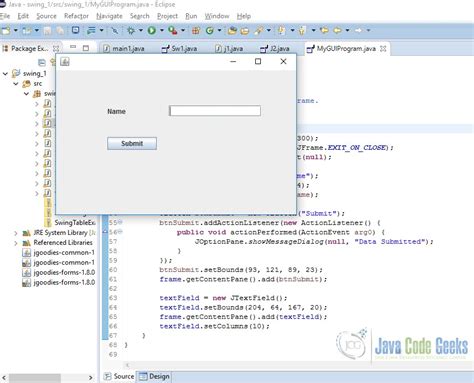Open the Window menu
This screenshot has width=474, height=383.
click(x=217, y=16)
